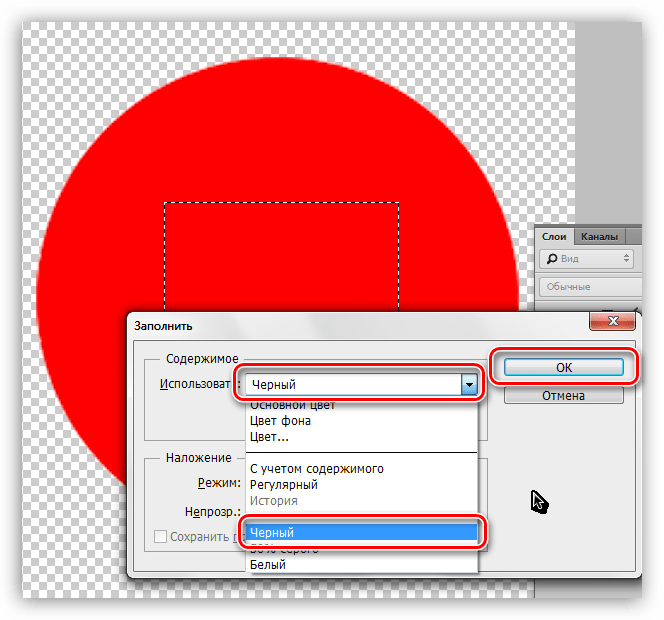Click the История list entry
The image size is (664, 620).
[x=362, y=501]
